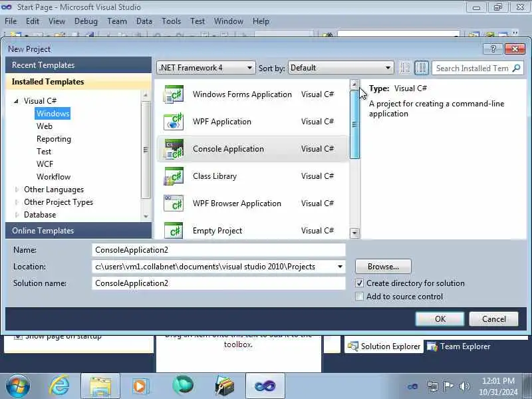Uncheck Create directory for solution
The height and width of the screenshot is (399, 532).
point(359,283)
